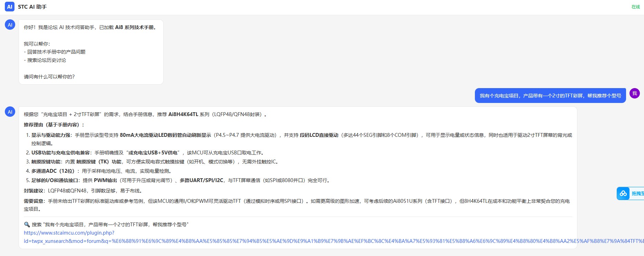Image resolution: width=644 pixels, height=256 pixels.
Task: Click the greeting line mentioning Ai8 系列技术手册
Action: click(x=90, y=27)
